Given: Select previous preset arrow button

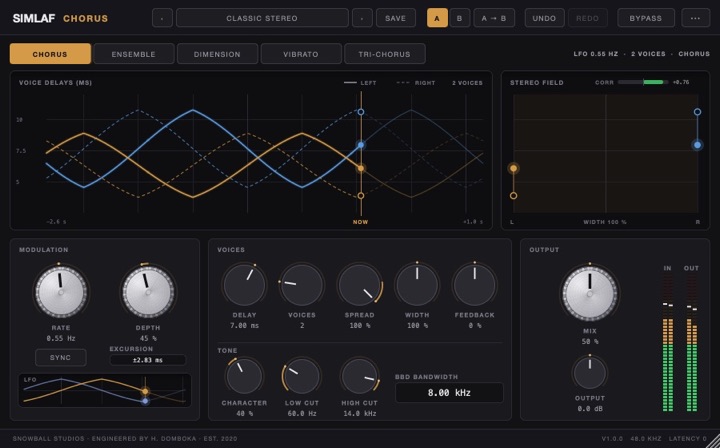Looking at the screenshot, I should [162, 18].
